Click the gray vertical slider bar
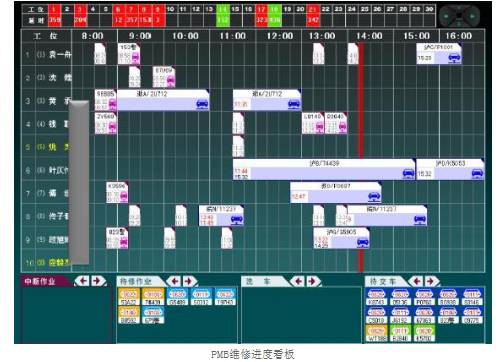Screen dimensions: 502x362 (79, 183)
